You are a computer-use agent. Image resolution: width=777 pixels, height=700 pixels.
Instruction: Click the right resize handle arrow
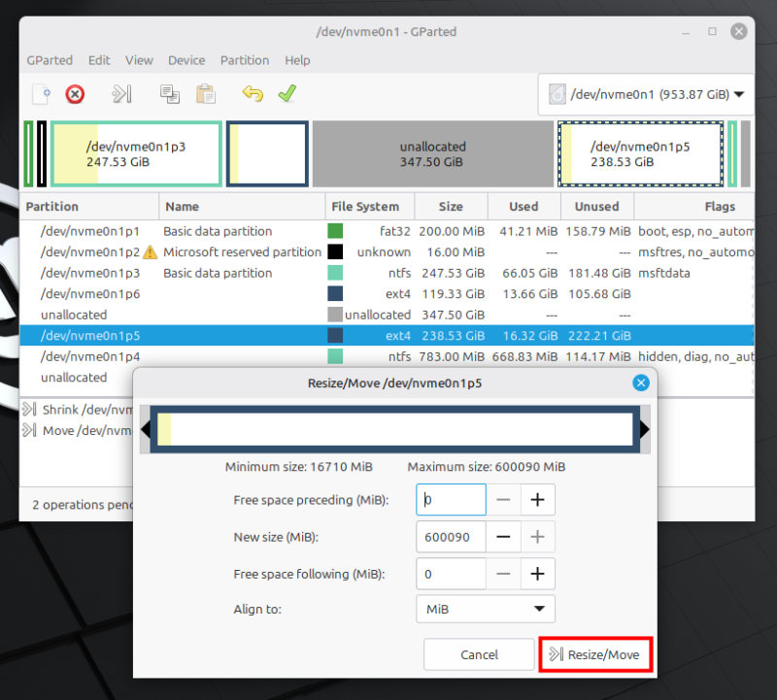pyautogui.click(x=644, y=430)
